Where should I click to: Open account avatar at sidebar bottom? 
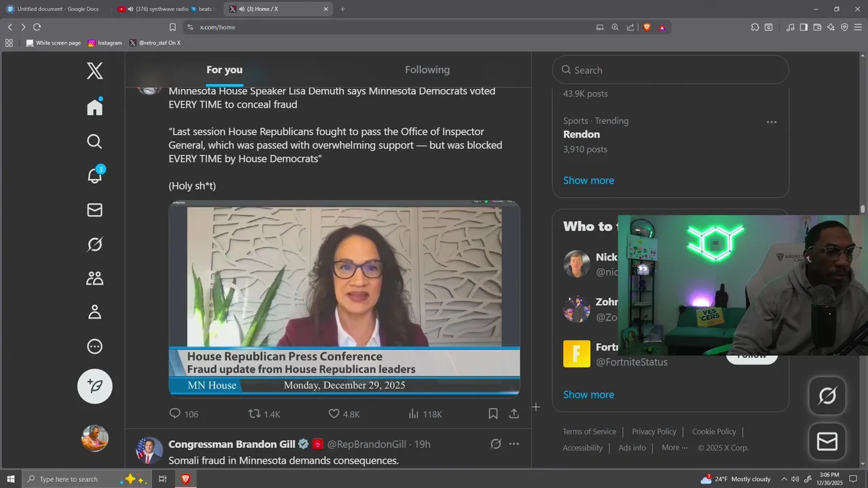pyautogui.click(x=95, y=438)
